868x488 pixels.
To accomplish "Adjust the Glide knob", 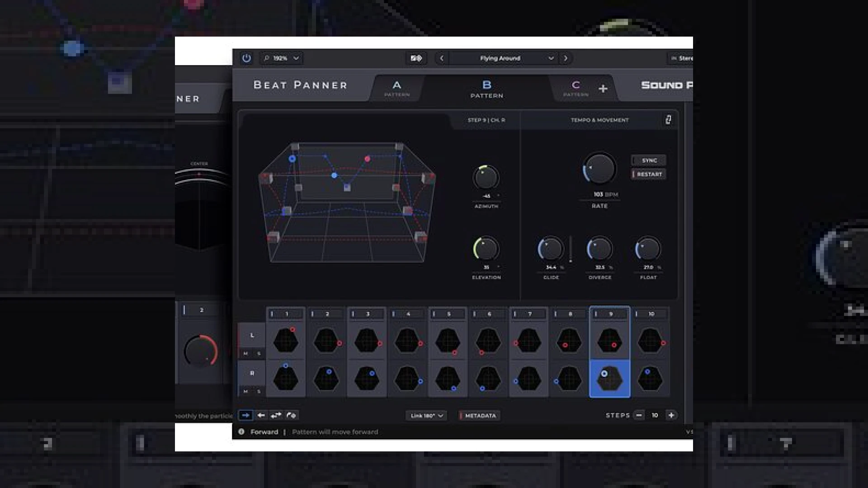I will (550, 249).
